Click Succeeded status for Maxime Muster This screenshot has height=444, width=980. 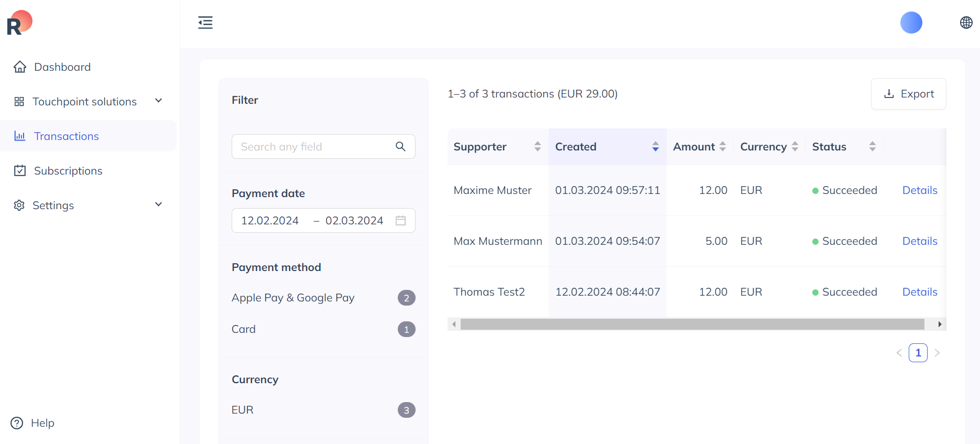point(844,190)
